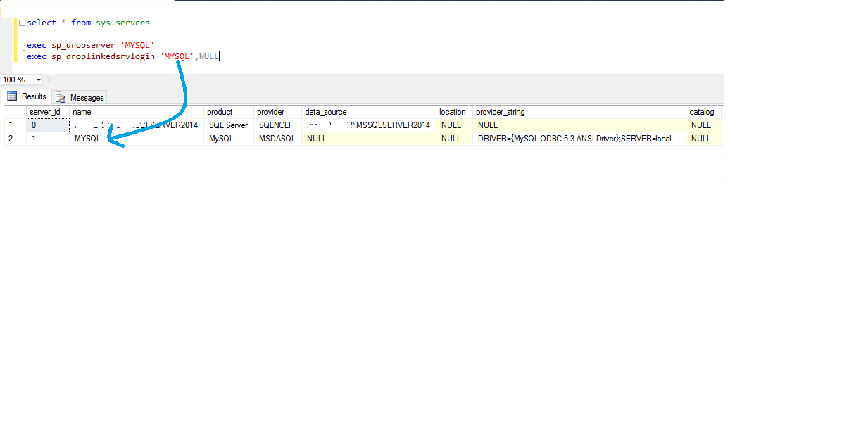The image size is (868, 425).
Task: Click the editor's left horizontal scroll arrow
Action: pyautogui.click(x=49, y=80)
